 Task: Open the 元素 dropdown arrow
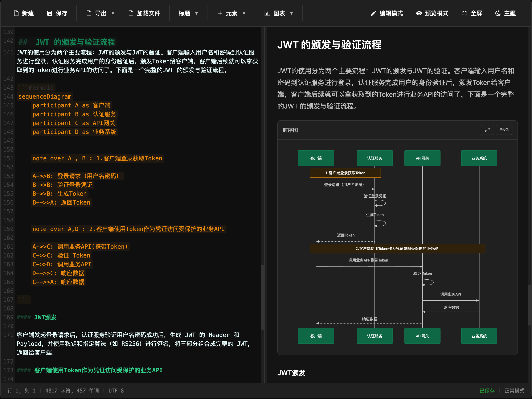tap(244, 13)
